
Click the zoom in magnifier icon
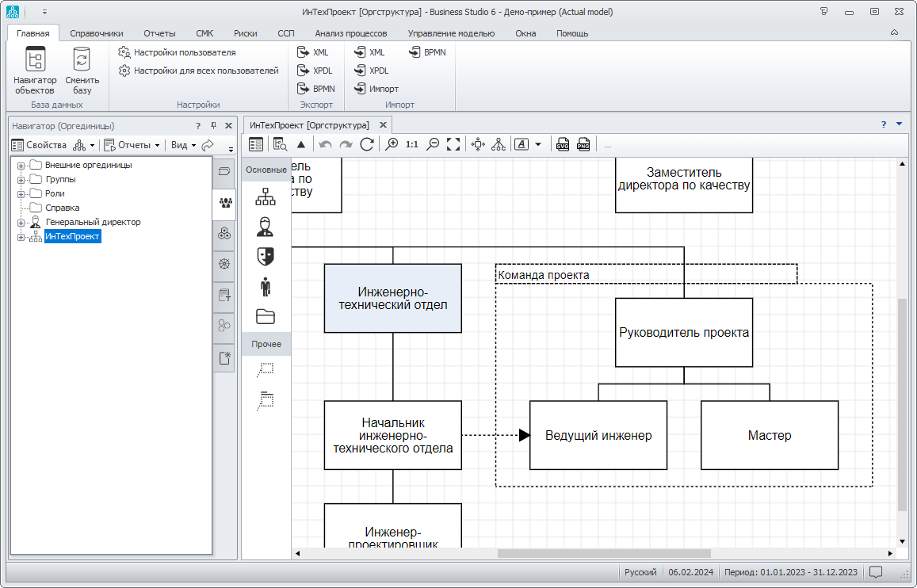point(392,144)
